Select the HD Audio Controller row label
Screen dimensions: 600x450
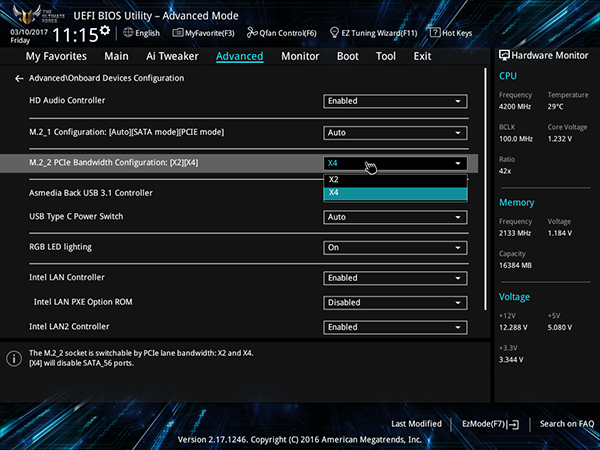click(x=67, y=101)
